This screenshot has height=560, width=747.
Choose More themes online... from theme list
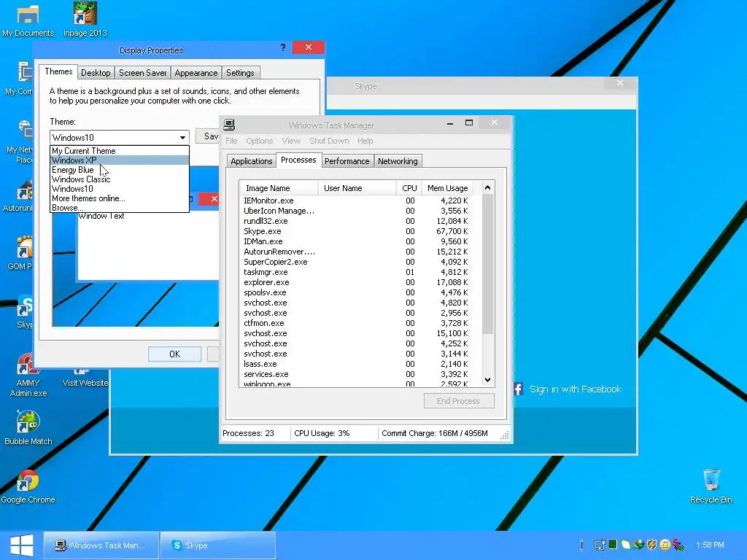(120, 198)
